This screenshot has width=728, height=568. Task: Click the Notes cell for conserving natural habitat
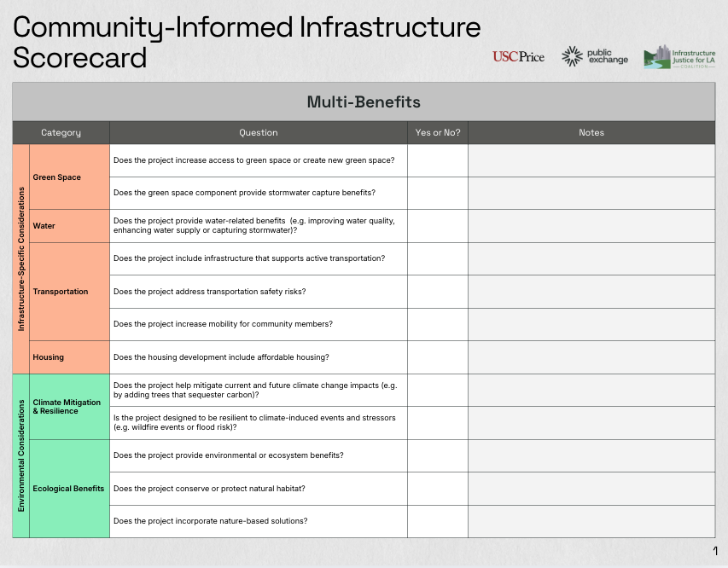tap(591, 489)
